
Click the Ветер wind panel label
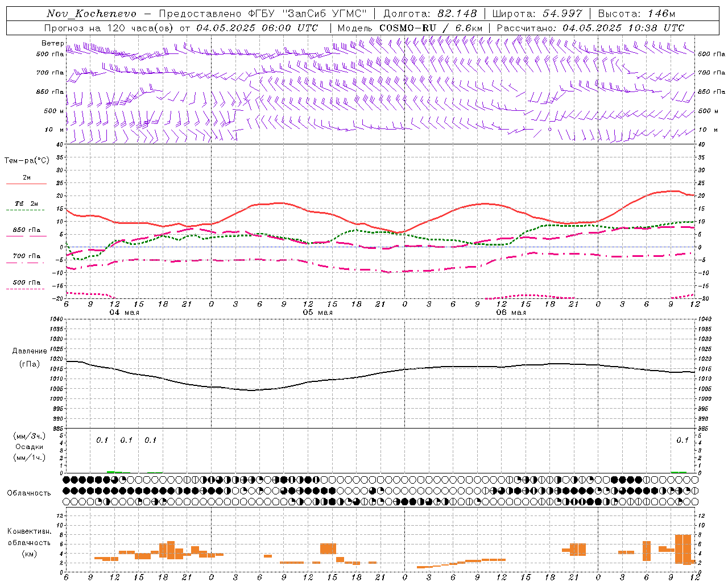tap(52, 43)
